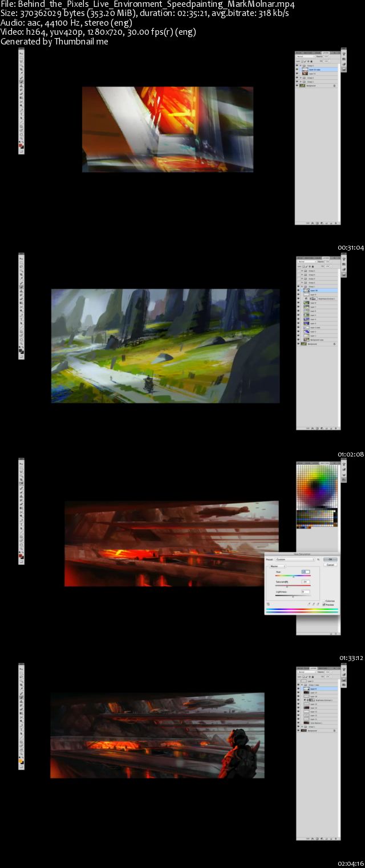Click lock image pixels brush icon in 01:02:08 frame
This screenshot has height=868, width=365.
coord(307,267)
